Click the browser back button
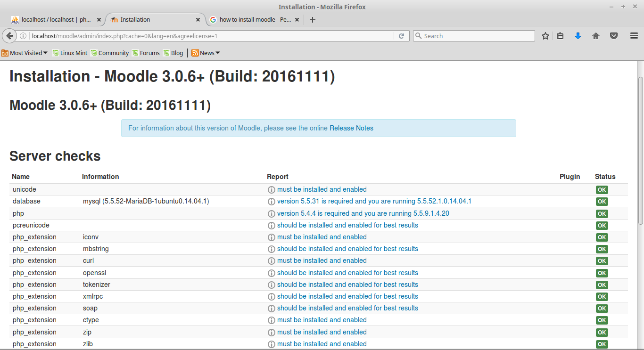 click(9, 36)
